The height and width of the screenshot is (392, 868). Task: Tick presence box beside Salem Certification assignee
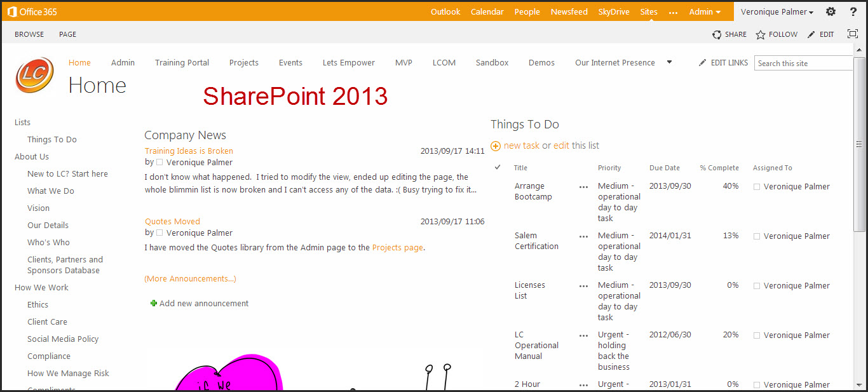pos(756,236)
